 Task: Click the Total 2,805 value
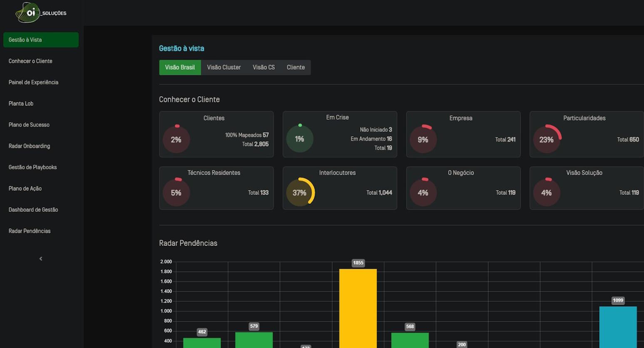pyautogui.click(x=255, y=144)
